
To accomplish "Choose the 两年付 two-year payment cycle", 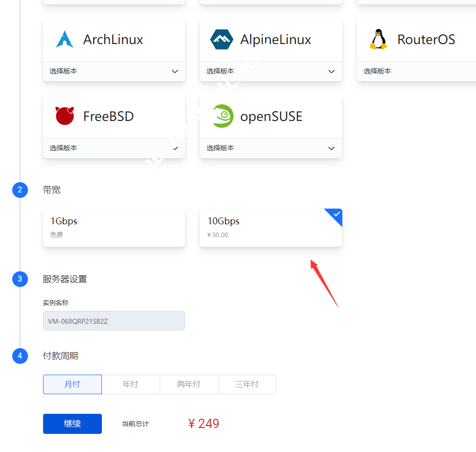I will pyautogui.click(x=189, y=384).
